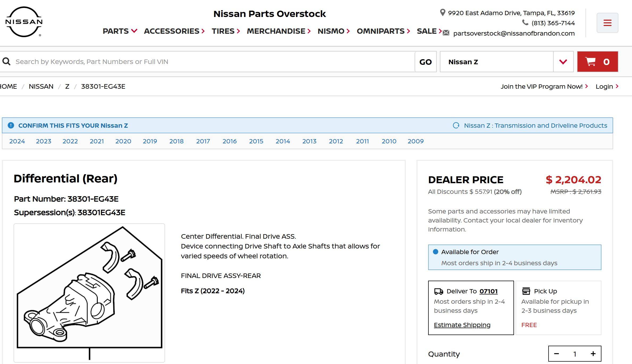Click the email envelope icon
This screenshot has height=364, width=632.
click(x=446, y=33)
